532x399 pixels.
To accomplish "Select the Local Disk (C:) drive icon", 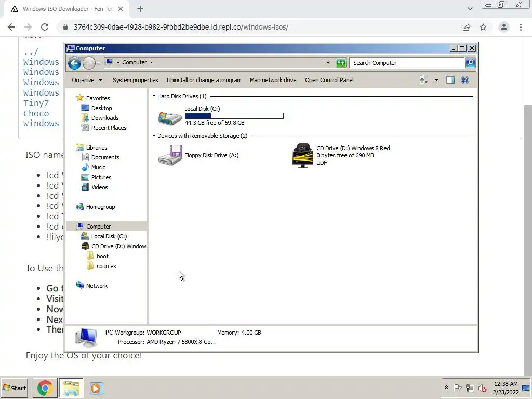I will pos(170,117).
